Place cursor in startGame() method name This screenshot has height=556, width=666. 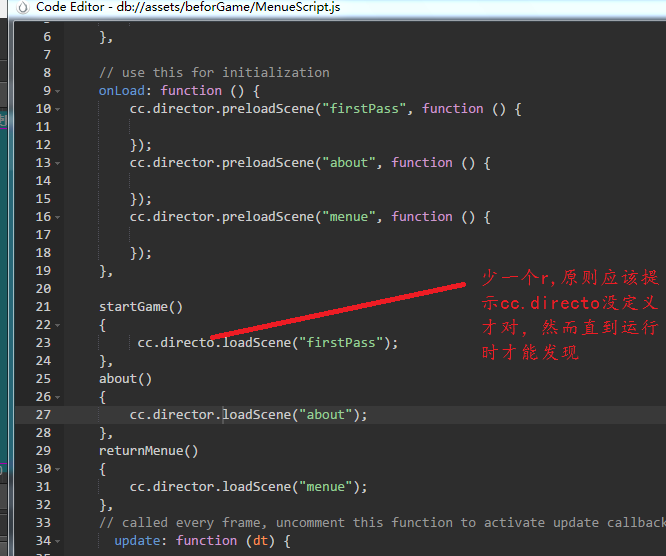[141, 307]
